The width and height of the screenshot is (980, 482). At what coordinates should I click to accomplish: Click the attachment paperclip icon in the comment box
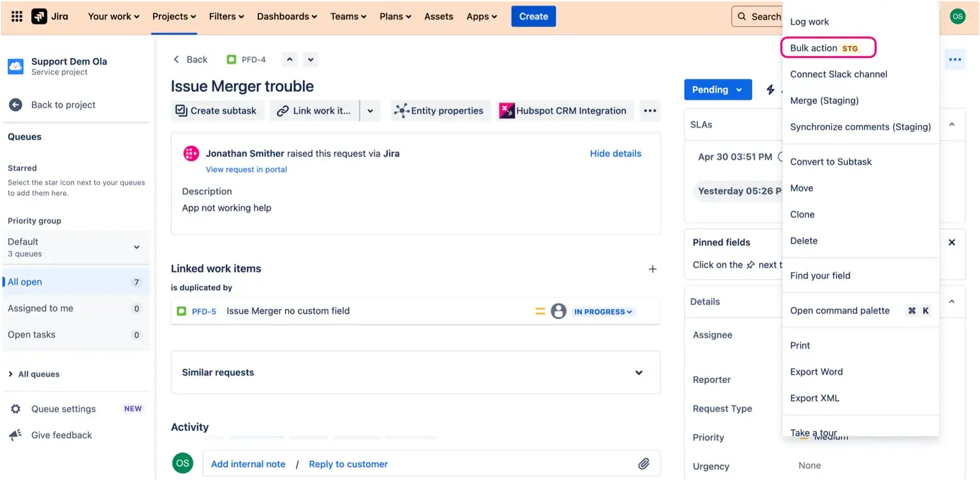click(644, 464)
